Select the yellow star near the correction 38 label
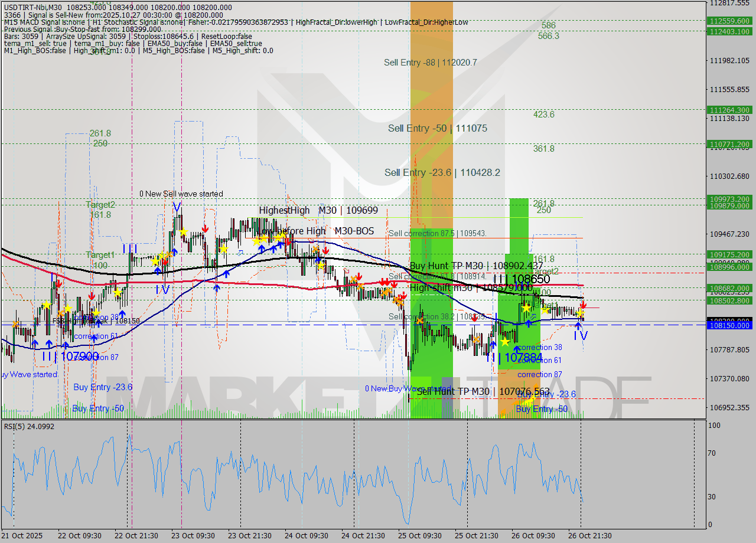This screenshot has width=756, height=543. tap(505, 341)
